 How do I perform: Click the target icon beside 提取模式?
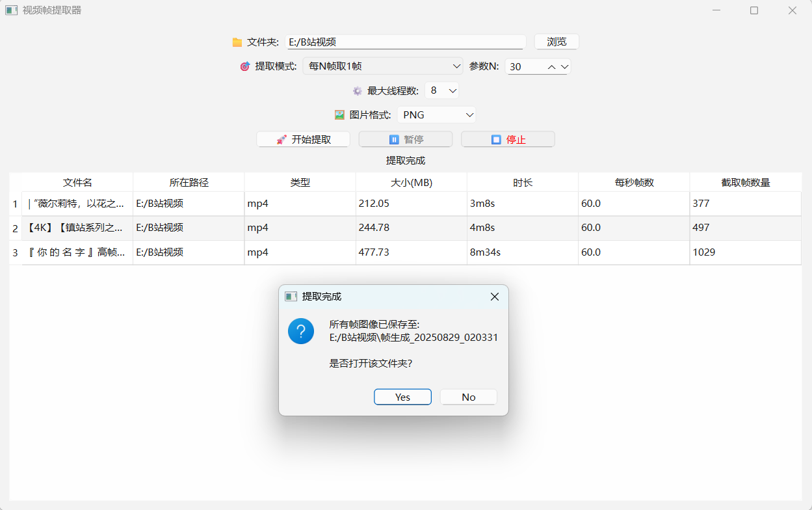tap(245, 66)
